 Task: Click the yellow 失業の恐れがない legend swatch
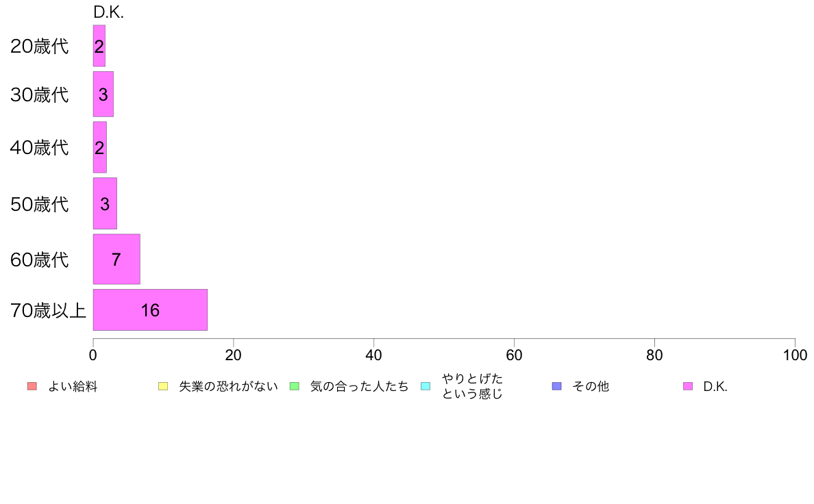click(163, 386)
